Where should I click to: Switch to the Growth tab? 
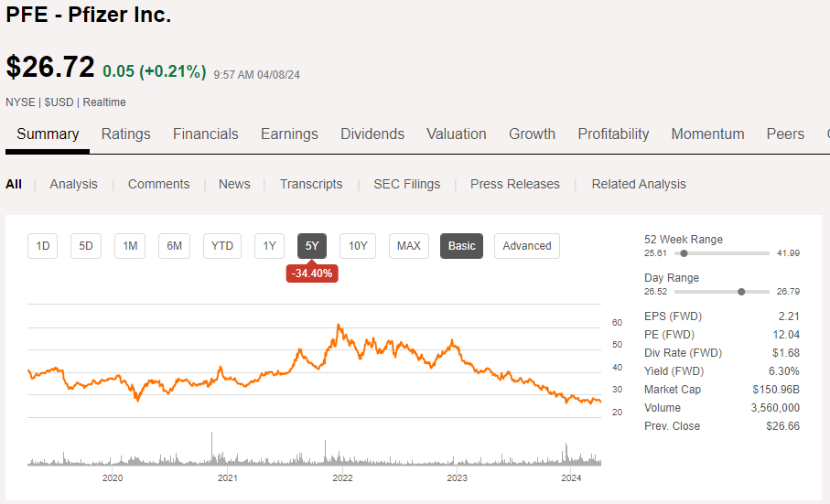(x=532, y=134)
